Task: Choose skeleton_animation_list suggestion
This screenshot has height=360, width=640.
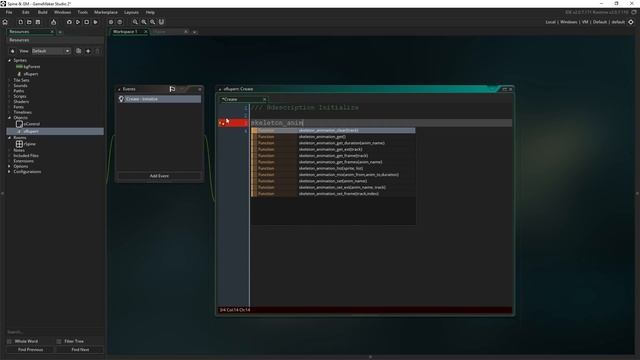Action: [333, 169]
